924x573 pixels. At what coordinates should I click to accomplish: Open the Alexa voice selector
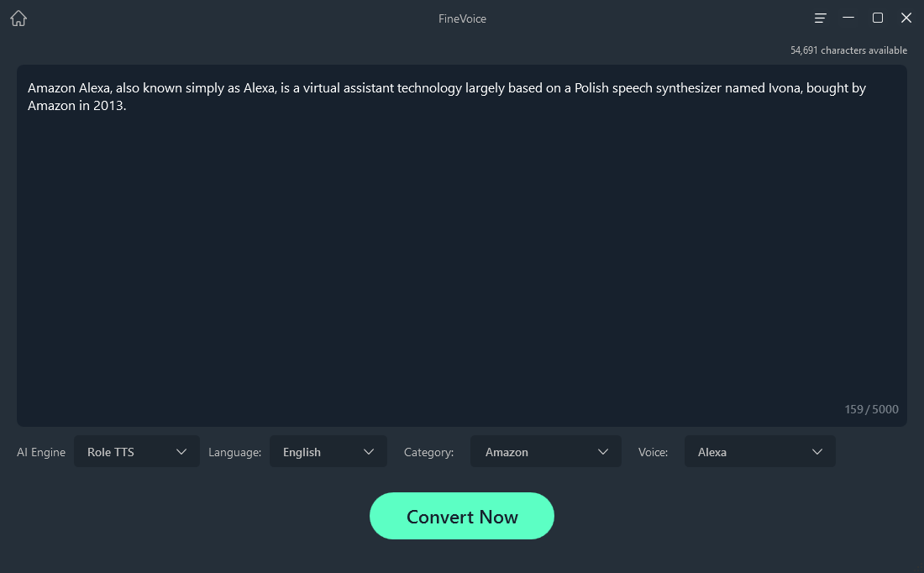point(759,451)
